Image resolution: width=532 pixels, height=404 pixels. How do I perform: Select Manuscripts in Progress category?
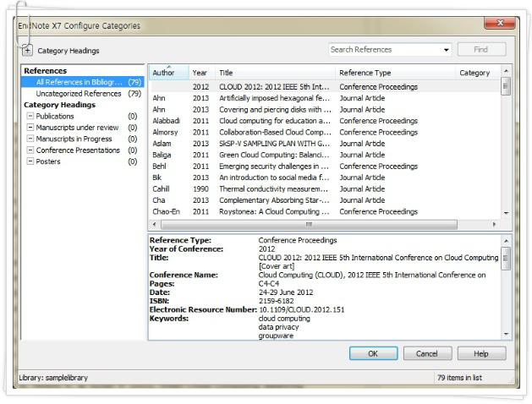pos(74,139)
